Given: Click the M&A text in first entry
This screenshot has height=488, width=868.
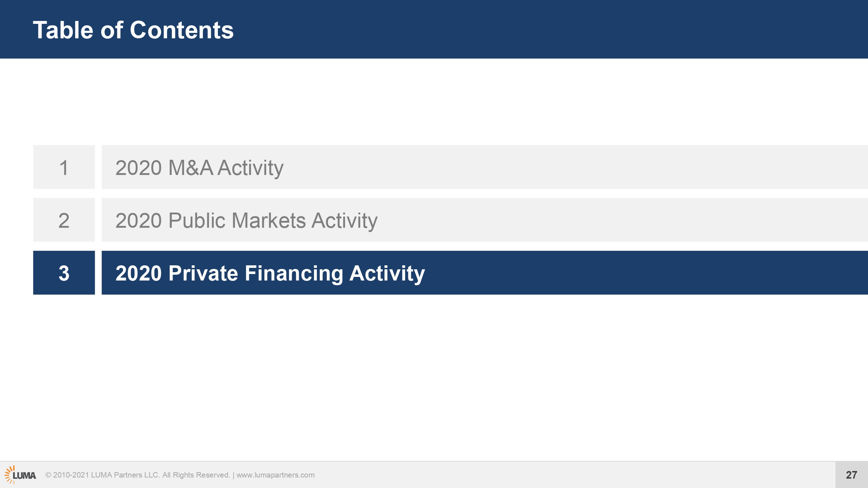Looking at the screenshot, I should click(x=191, y=168).
